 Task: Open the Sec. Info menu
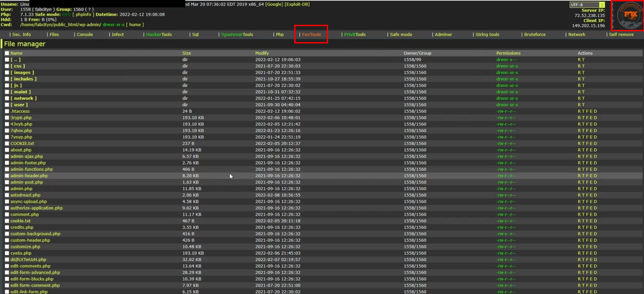21,34
